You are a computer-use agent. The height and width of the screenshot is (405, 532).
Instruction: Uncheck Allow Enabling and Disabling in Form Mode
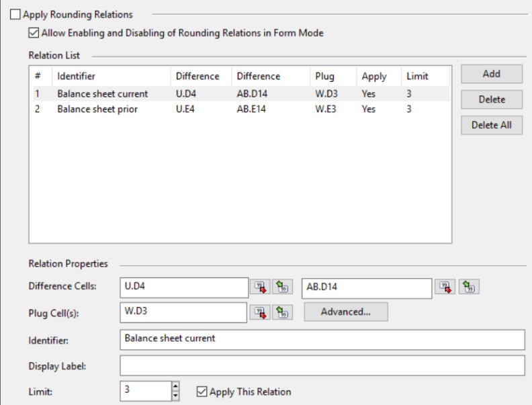click(x=34, y=32)
